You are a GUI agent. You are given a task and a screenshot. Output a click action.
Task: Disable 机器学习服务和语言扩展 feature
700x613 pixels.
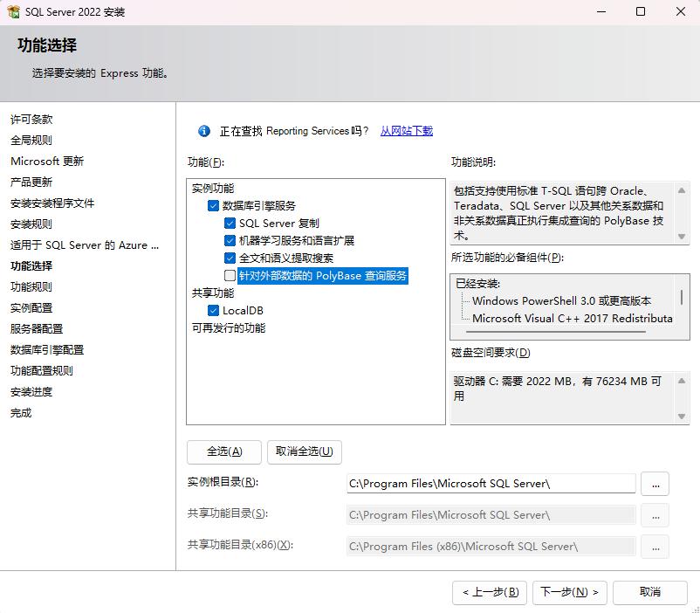tap(230, 241)
